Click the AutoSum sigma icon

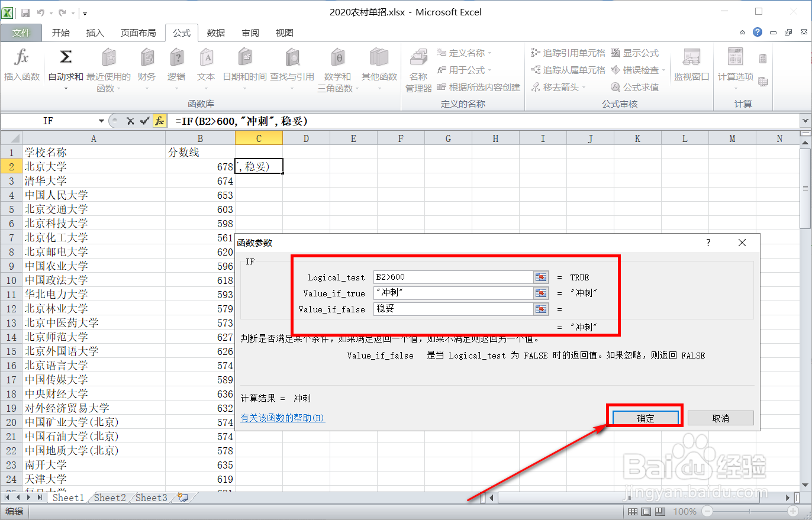pyautogui.click(x=66, y=57)
